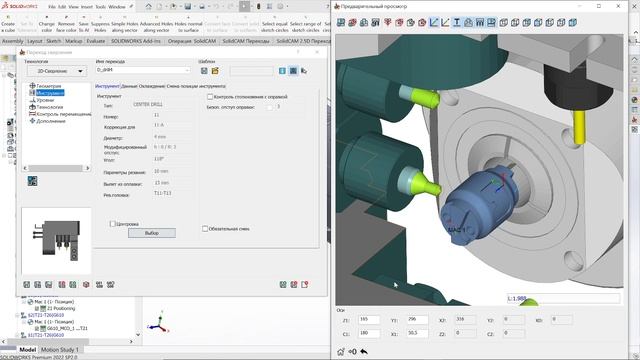Click the horizontal scrollbar below the feature tree
The height and width of the screenshot is (360, 640).
[67, 341]
